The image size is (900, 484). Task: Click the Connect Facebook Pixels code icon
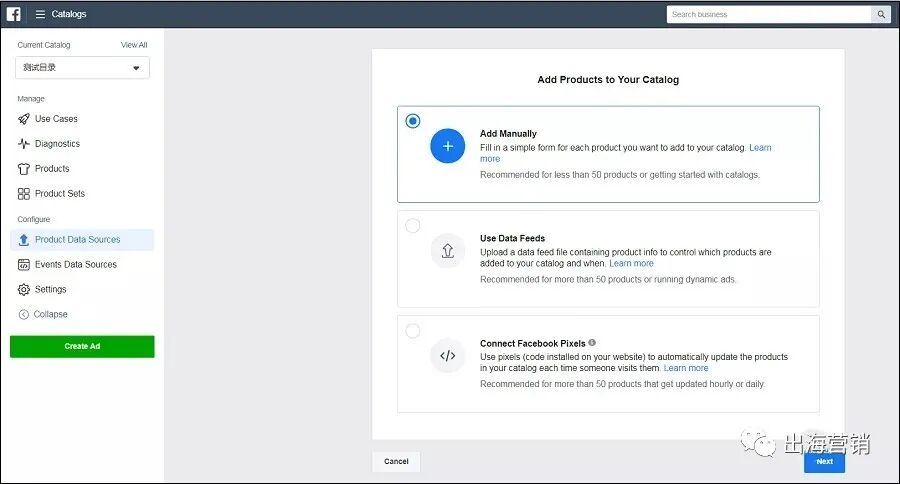pyautogui.click(x=448, y=356)
